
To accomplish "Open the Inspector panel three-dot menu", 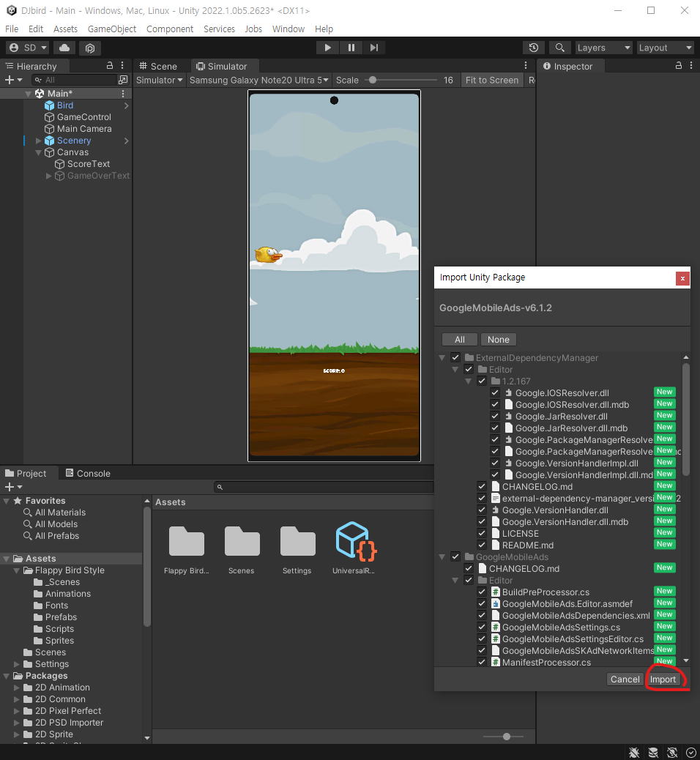I will point(691,65).
